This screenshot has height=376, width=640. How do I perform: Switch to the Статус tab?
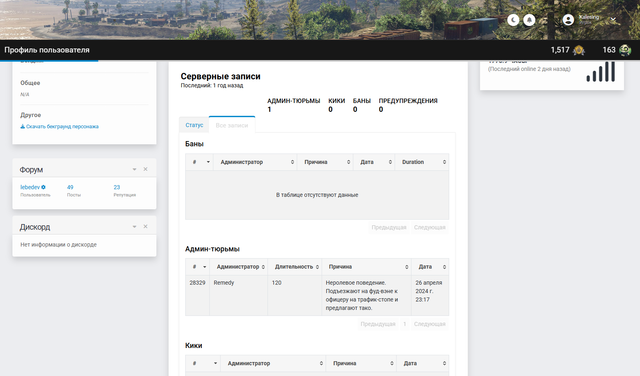coord(194,125)
